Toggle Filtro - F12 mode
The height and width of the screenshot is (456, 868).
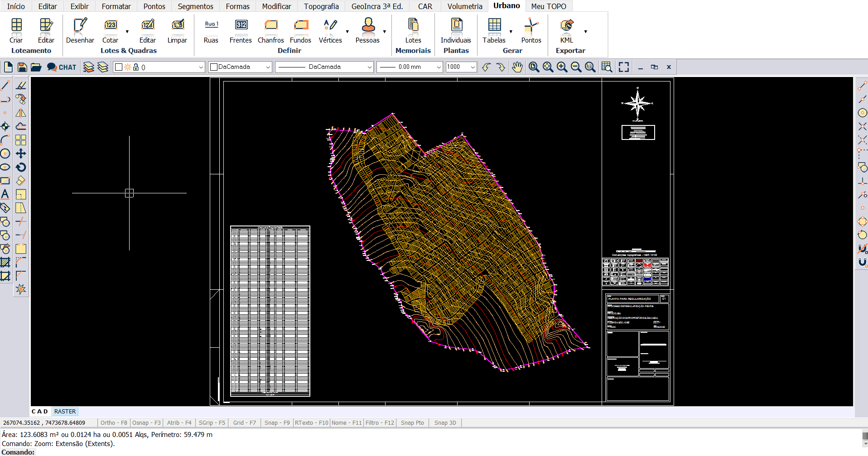(x=380, y=422)
